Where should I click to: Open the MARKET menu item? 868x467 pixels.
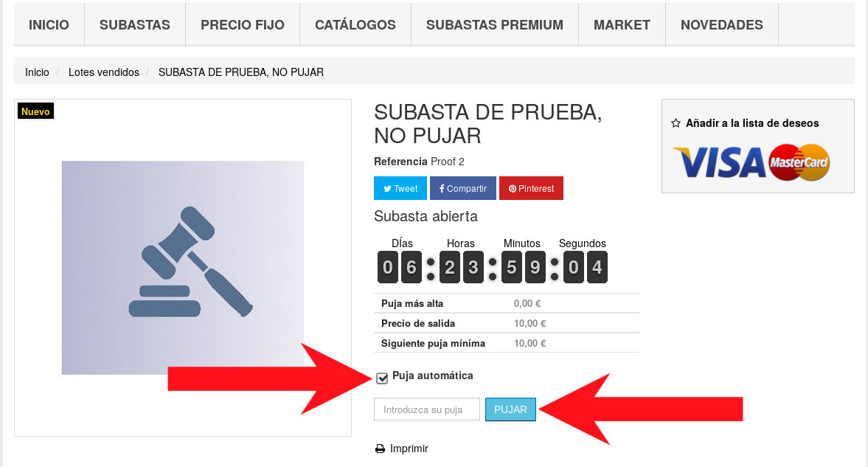622,25
